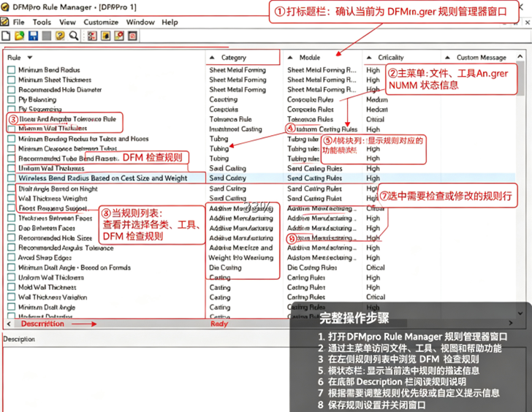Click the document icon beside the File menu
Viewport: 532px width, 412px height.
(x=4, y=22)
